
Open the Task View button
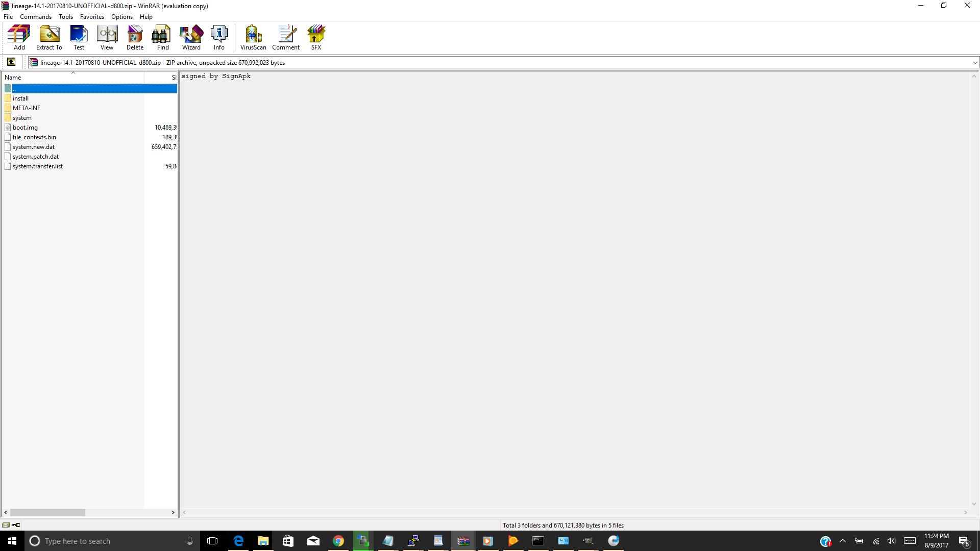212,541
